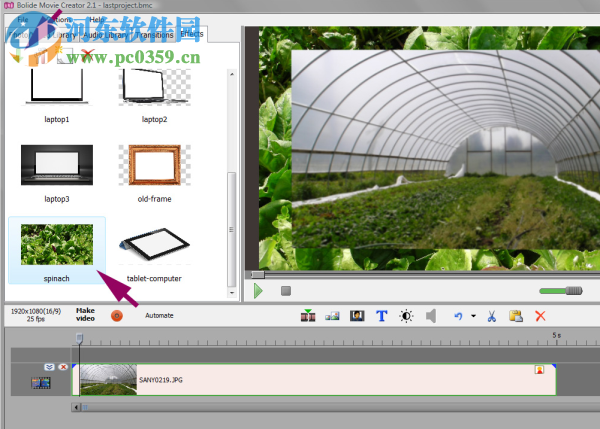The width and height of the screenshot is (600, 429).
Task: Switch to the Effects tab
Action: (192, 34)
